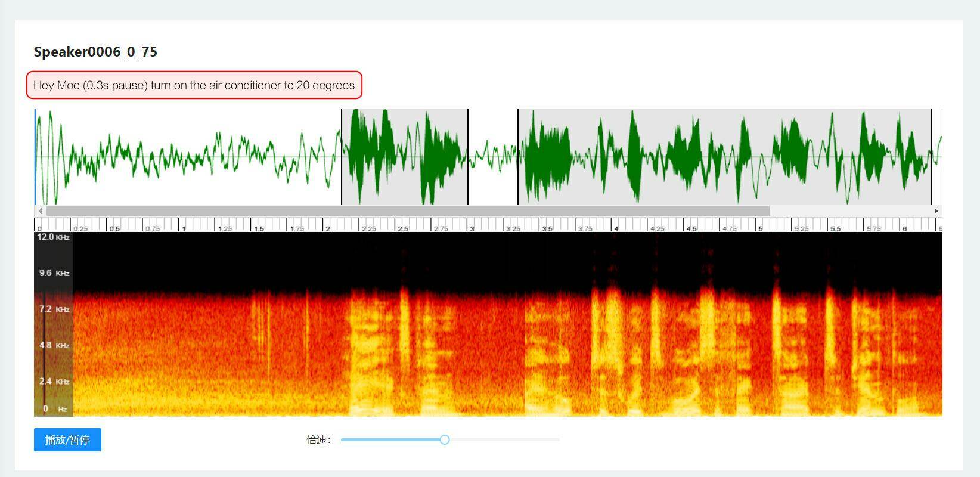Screen dimensions: 980x477
Task: Select the first gray-shaded waveform region
Action: tap(404, 157)
